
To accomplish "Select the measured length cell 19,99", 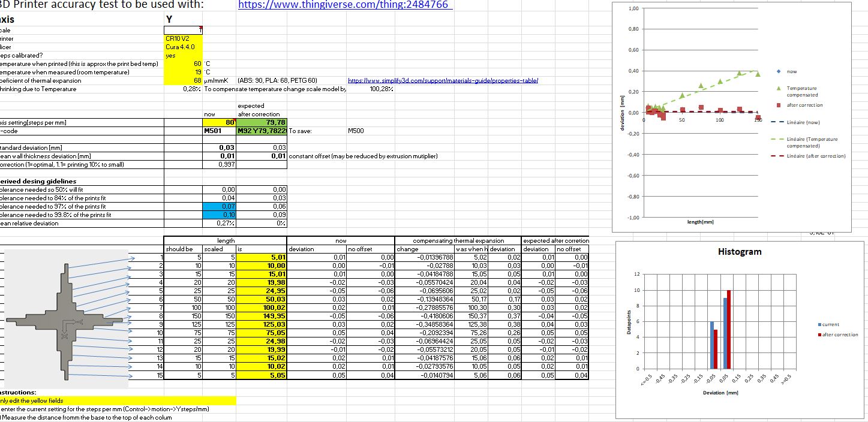I will coord(262,349).
